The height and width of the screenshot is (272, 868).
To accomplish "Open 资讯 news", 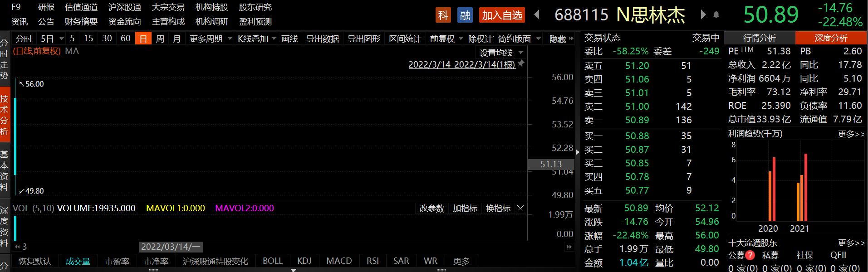I will tap(20, 21).
